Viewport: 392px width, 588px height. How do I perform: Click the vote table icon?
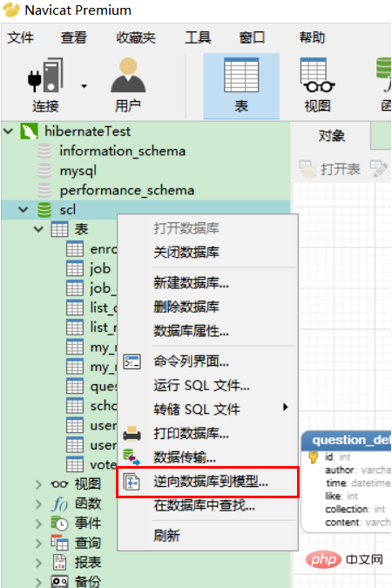point(75,464)
